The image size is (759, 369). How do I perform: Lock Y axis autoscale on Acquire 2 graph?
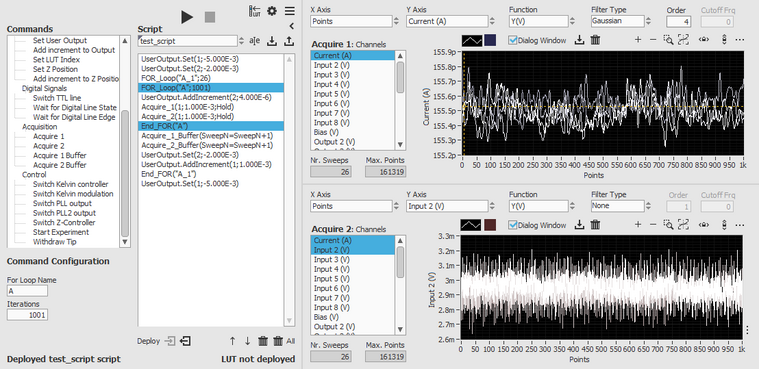click(724, 225)
